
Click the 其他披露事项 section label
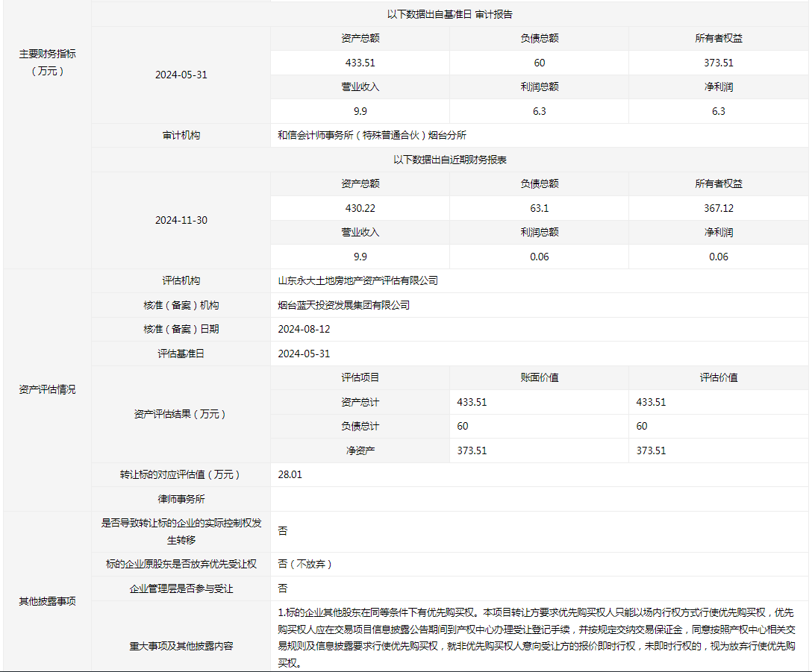pos(47,601)
